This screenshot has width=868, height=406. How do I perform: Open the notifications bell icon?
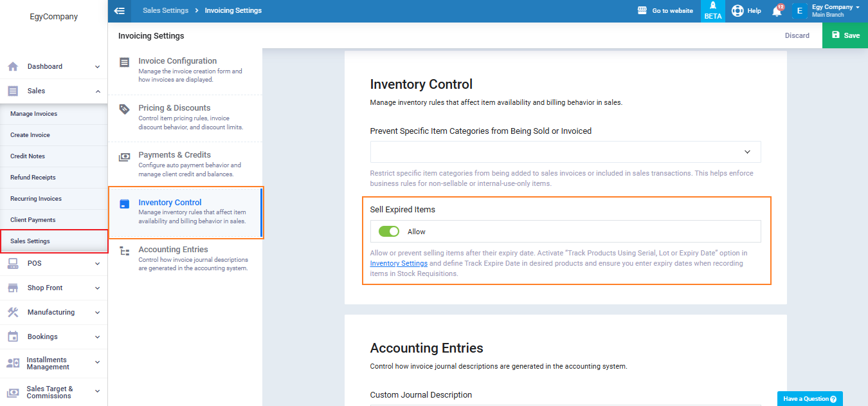(x=777, y=11)
